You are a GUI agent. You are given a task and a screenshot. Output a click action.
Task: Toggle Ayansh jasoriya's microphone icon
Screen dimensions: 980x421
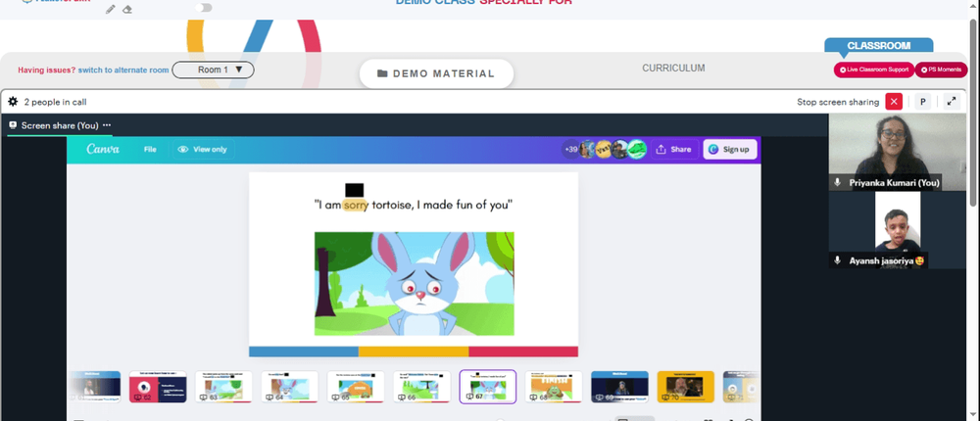coord(838,260)
